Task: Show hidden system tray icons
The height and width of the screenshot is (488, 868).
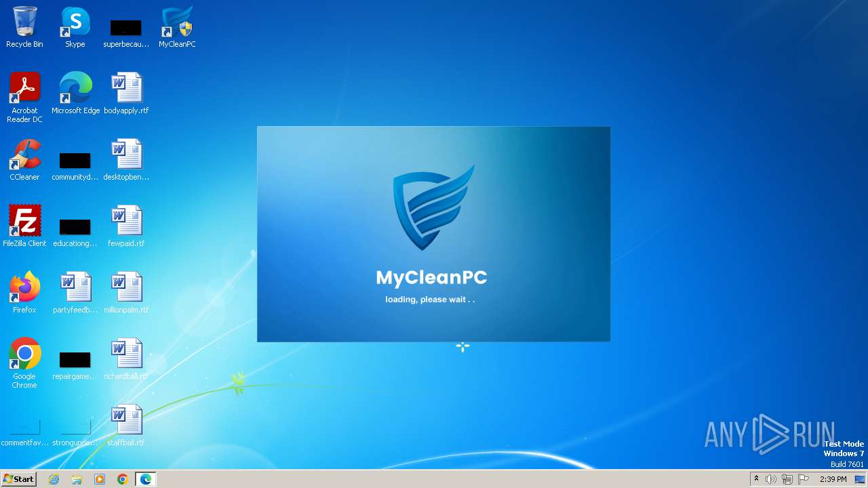Action: click(756, 479)
